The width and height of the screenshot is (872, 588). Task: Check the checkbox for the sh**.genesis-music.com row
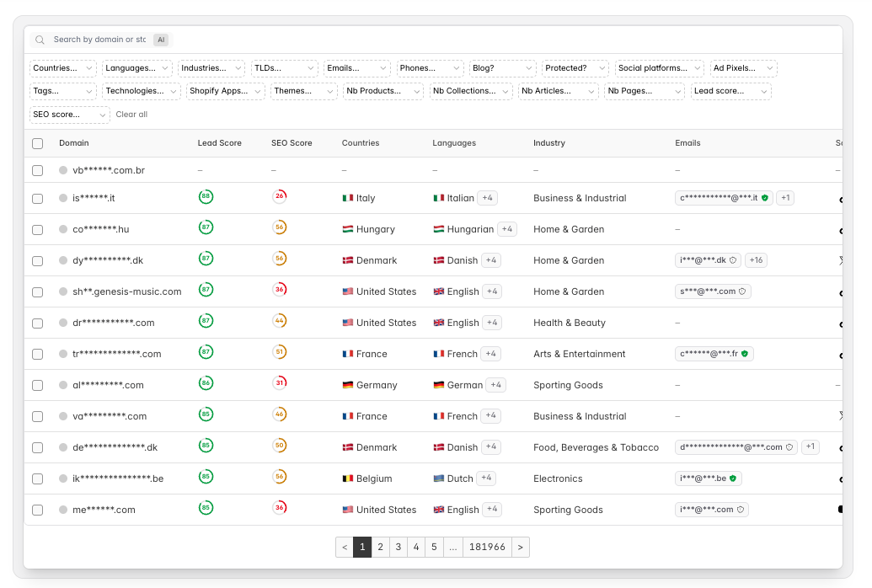[x=37, y=291]
